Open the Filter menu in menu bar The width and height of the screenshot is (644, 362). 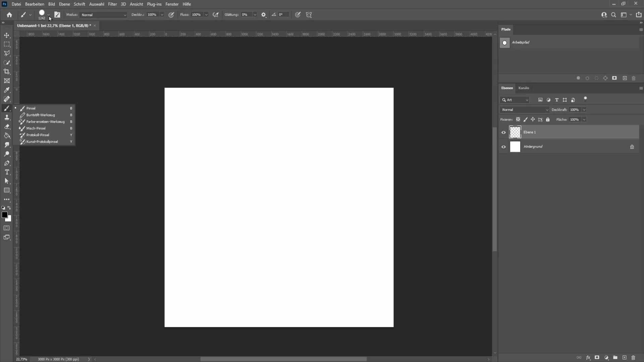(112, 4)
